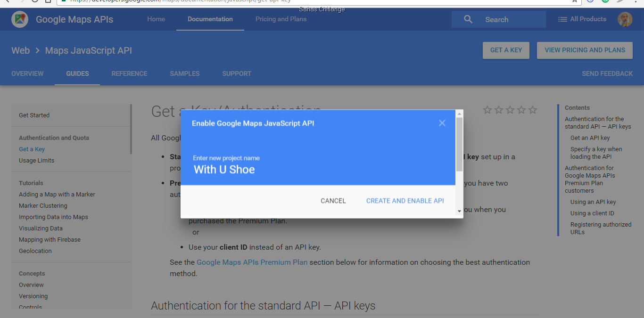The image size is (644, 318).
Task: Rate the page two stars
Action: (499, 110)
